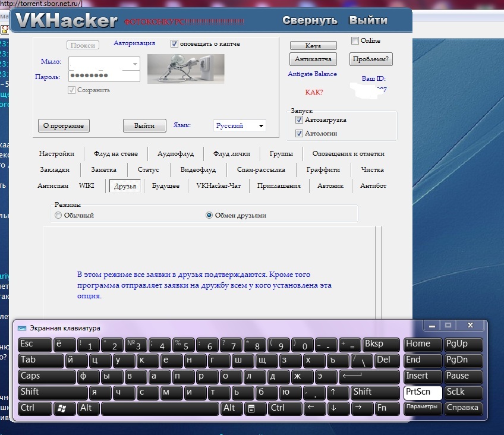Toggle the Online checkbox
This screenshot has width=504, height=435.
pos(355,40)
